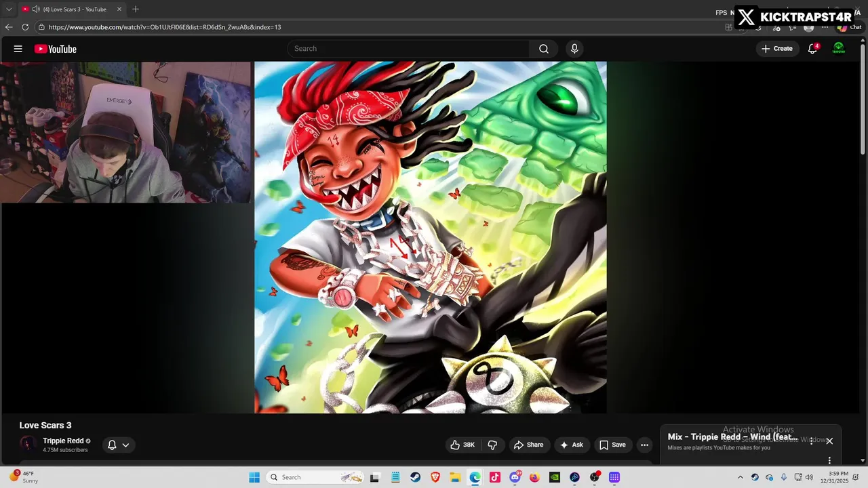Click the Create button
Screen dimensions: 868x488
777,49
